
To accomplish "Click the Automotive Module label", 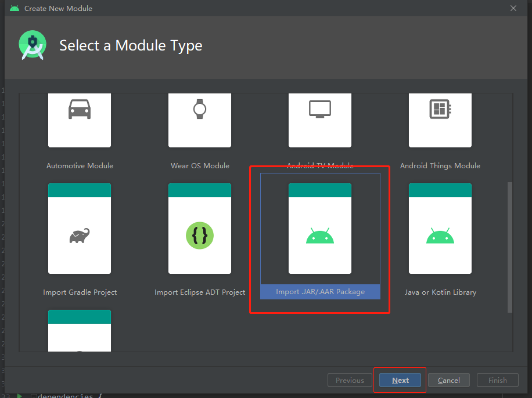I will tap(80, 166).
